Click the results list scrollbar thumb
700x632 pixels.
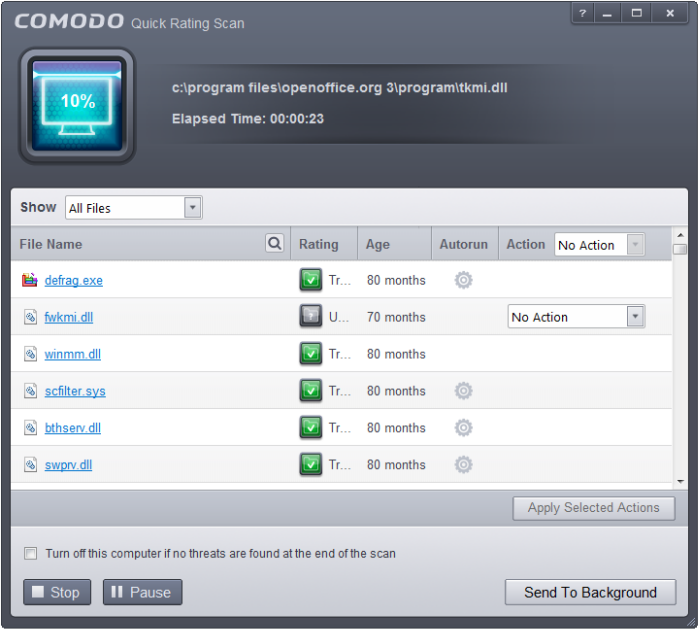680,249
